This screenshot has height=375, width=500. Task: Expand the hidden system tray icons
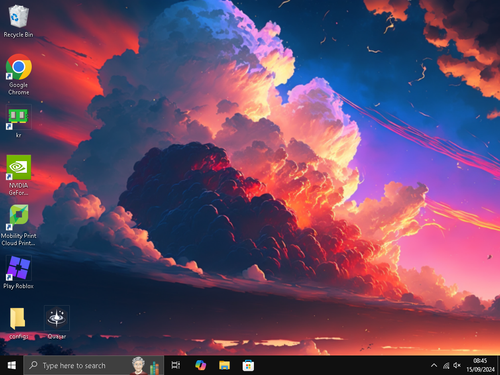point(434,365)
